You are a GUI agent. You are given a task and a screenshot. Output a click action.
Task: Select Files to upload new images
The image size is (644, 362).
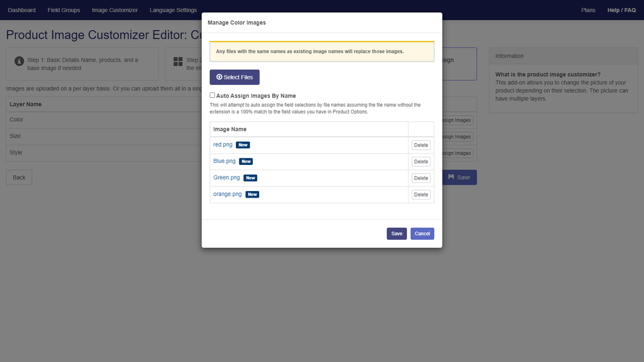tap(234, 77)
